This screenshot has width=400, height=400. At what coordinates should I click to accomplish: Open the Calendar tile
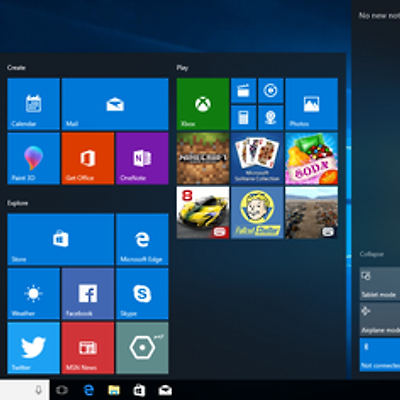34,104
